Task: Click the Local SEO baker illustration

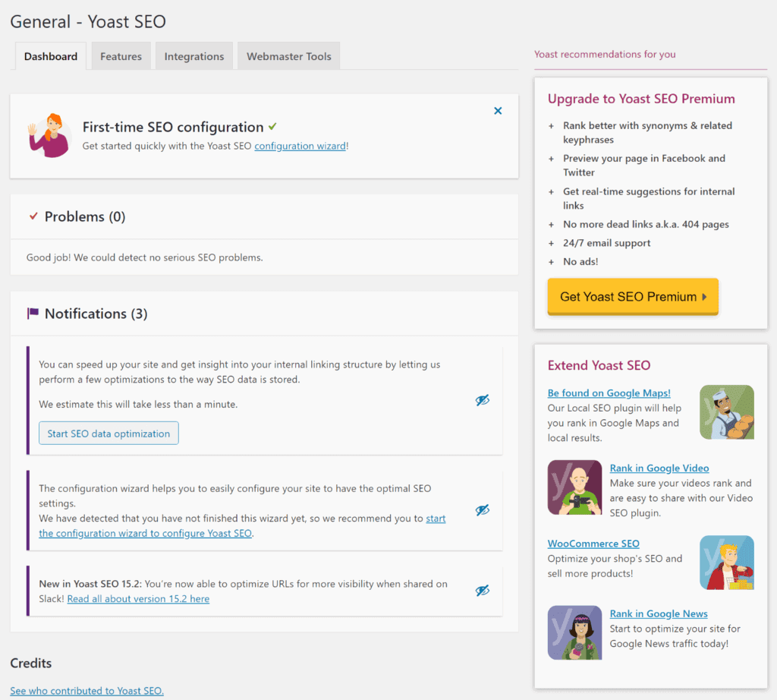Action: 726,412
